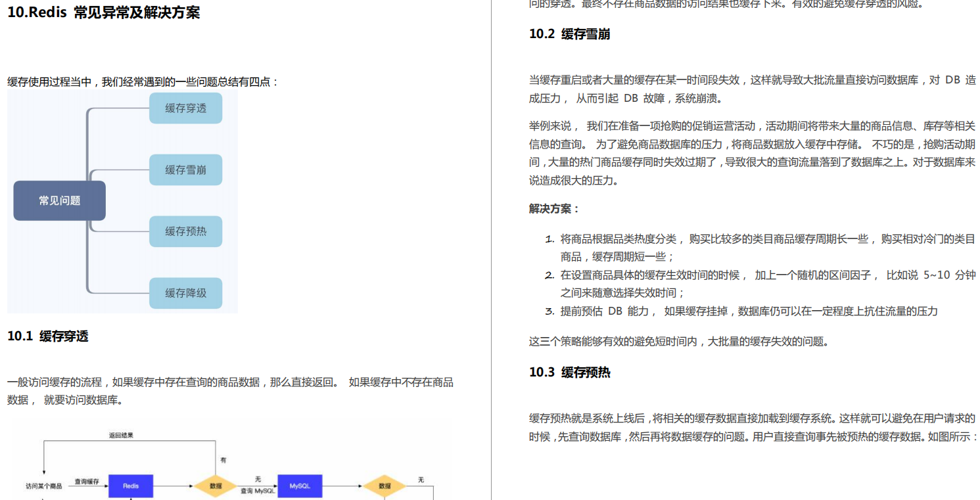Select the 数据 diamond following the MySQL box
The height and width of the screenshot is (500, 980).
tap(385, 486)
